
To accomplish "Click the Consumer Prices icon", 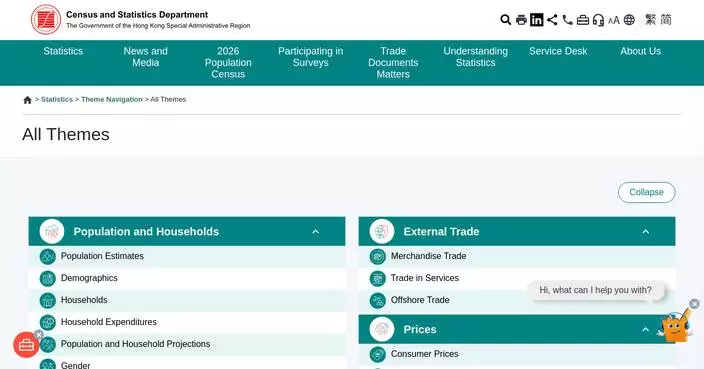I will (378, 354).
